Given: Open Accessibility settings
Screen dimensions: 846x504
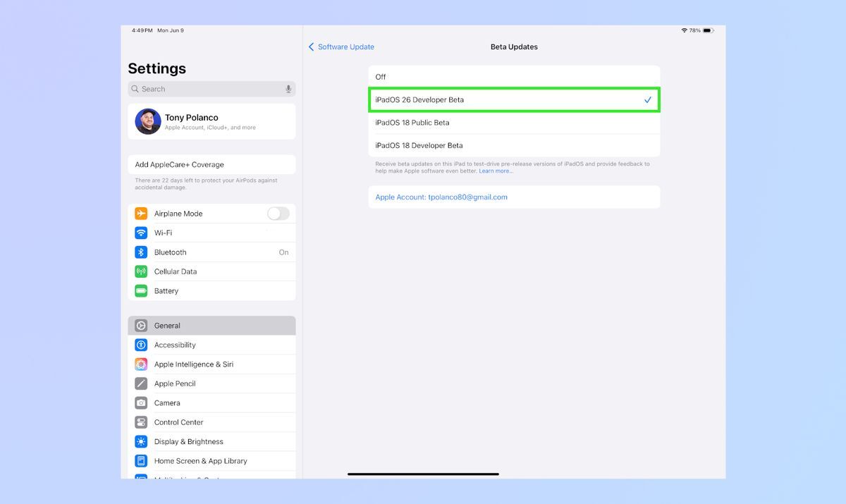Looking at the screenshot, I should 211,345.
